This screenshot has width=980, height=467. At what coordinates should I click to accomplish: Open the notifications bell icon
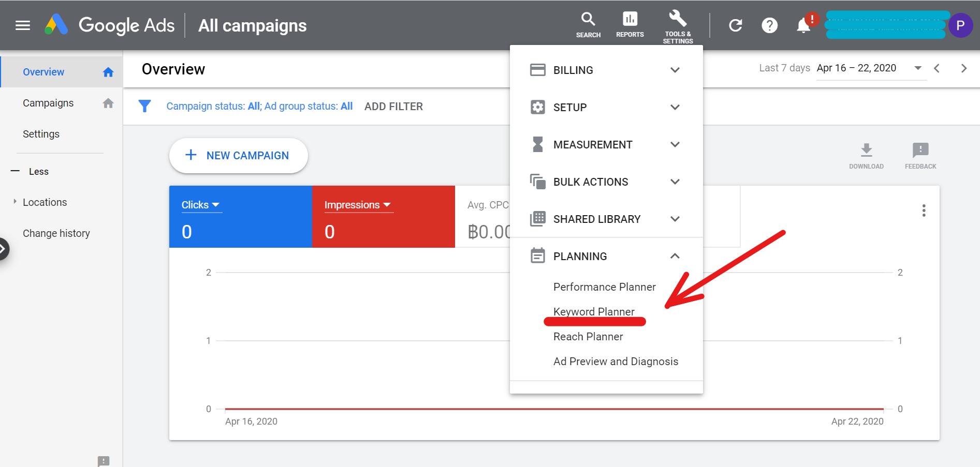[x=803, y=25]
